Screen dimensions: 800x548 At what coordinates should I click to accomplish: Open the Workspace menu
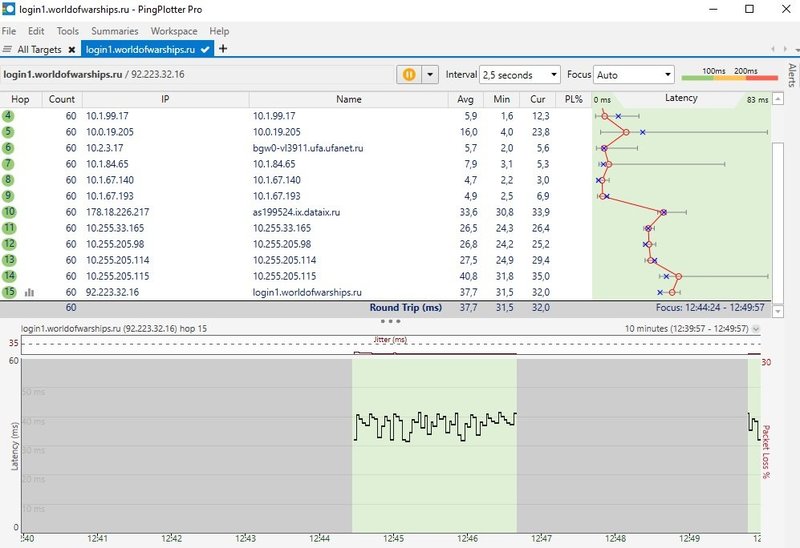(x=174, y=31)
